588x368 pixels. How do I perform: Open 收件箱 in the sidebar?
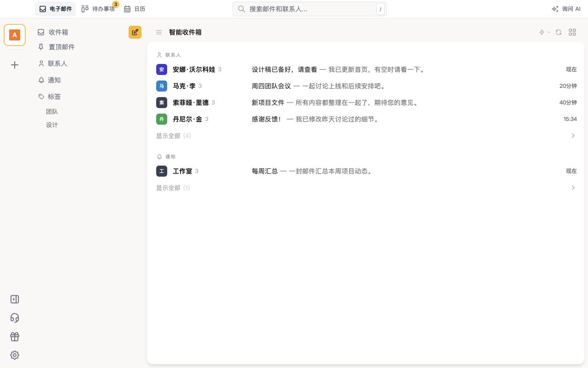tap(53, 32)
